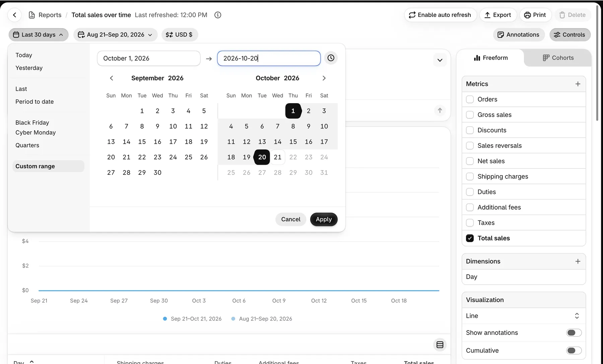Expand the chevron above the chart card
This screenshot has height=364, width=603.
tap(440, 60)
